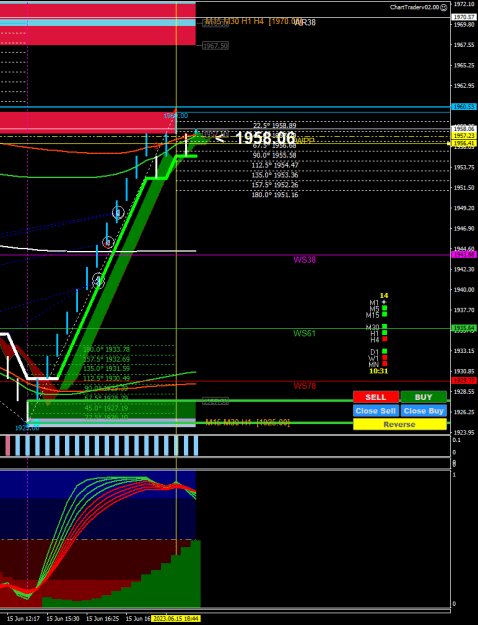478x625 pixels.
Task: Select the ChartTraderv02.00 expert label
Action: (x=414, y=7)
